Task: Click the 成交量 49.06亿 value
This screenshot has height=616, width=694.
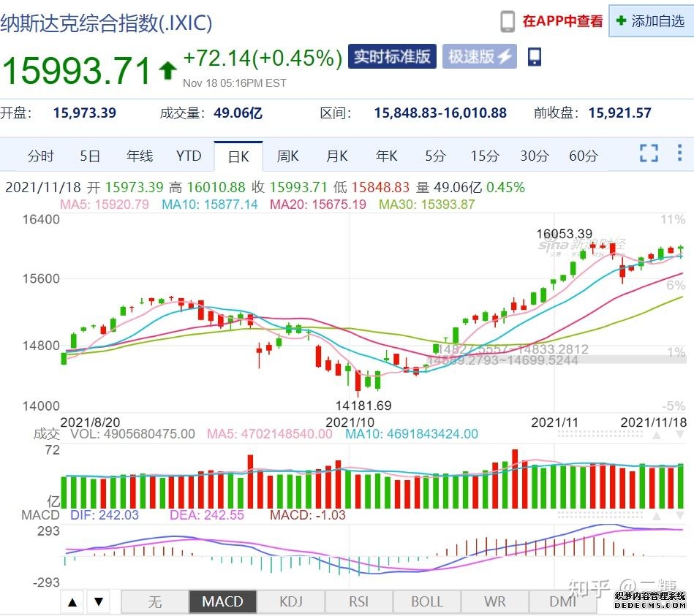Action: (x=238, y=113)
